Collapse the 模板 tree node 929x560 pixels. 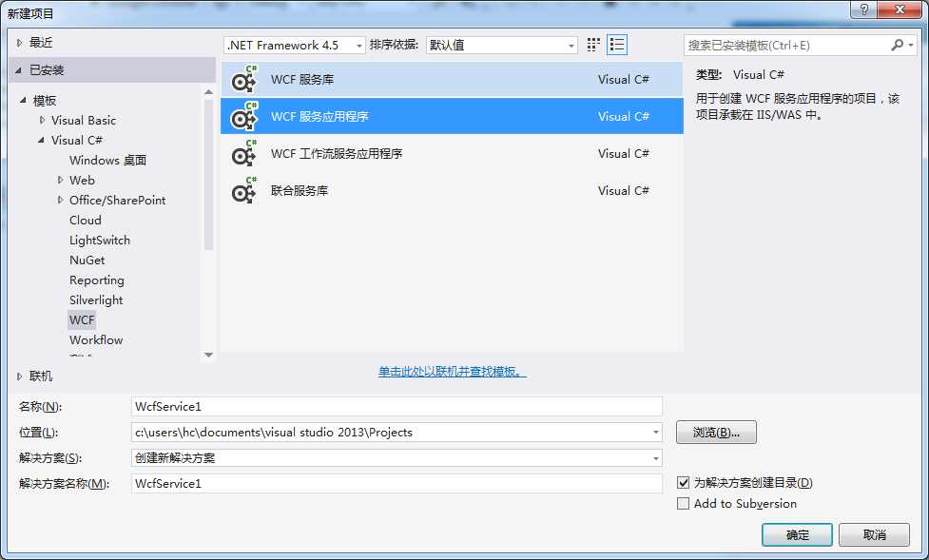23,100
